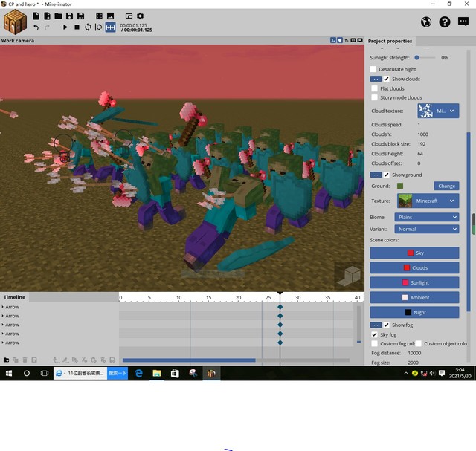Screen dimensions: 476x451
Task: Create a new project via toolbar icon
Action: [36, 16]
